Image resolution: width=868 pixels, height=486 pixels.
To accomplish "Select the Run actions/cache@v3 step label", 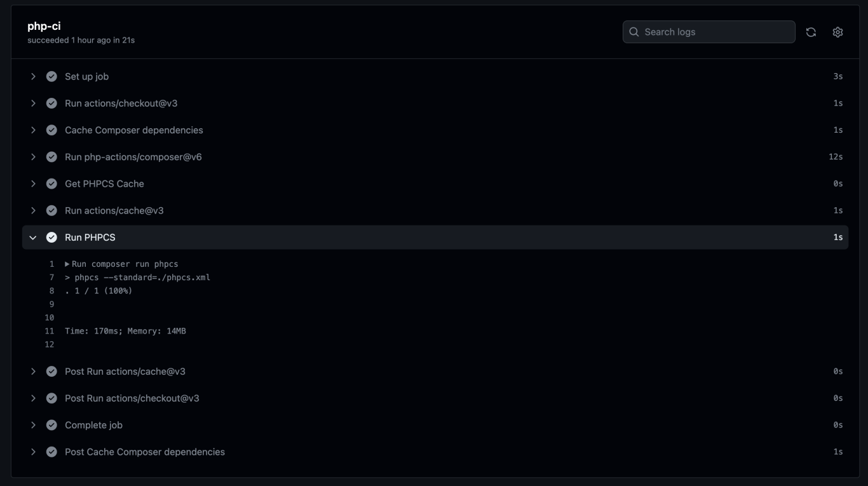I will click(x=114, y=210).
